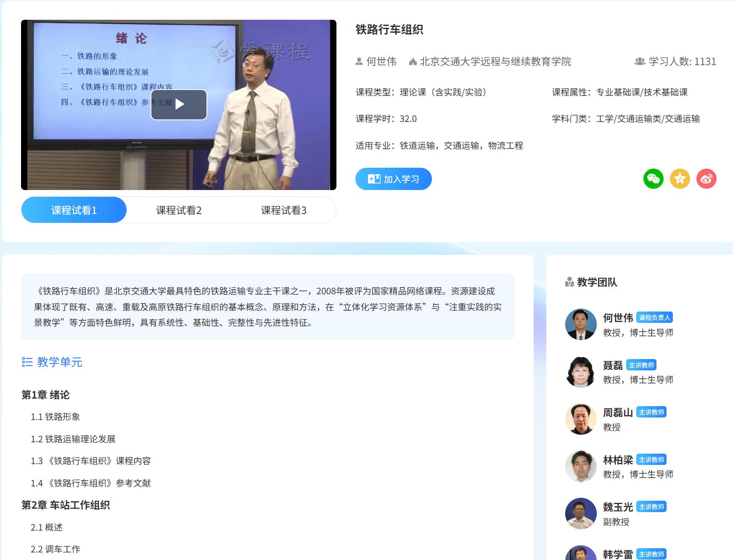The image size is (733, 560).
Task: Open unit 1.1 铁路形象
Action: (x=55, y=417)
